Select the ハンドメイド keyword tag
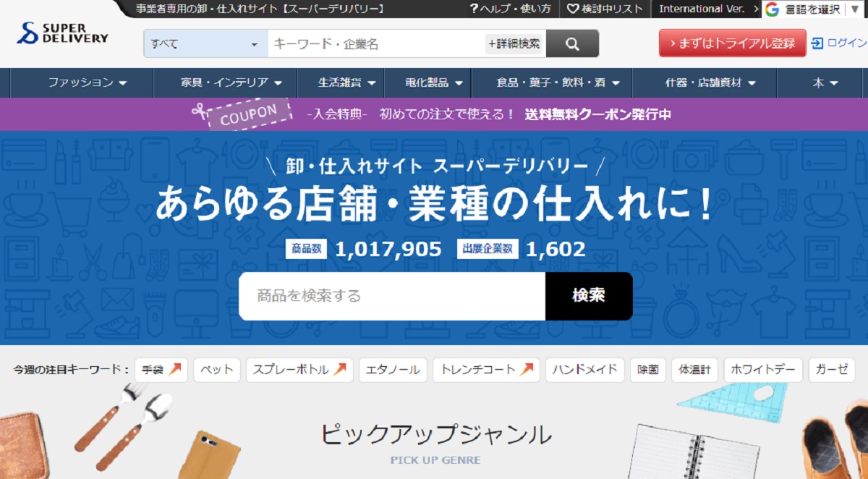The image size is (868, 479). tap(584, 370)
